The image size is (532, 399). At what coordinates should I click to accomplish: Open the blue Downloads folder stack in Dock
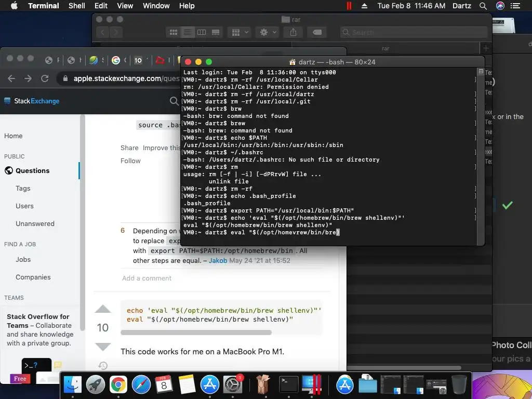click(x=368, y=385)
